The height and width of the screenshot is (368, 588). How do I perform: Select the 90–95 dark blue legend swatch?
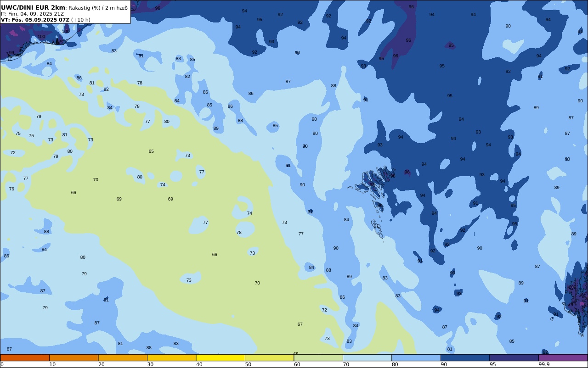tap(465, 357)
